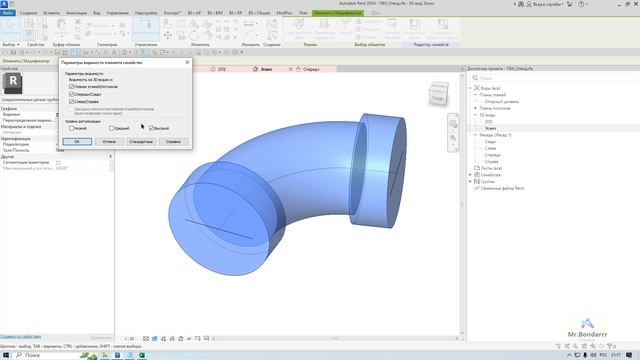The image size is (640, 360).
Task: Open the Выбор dropdown in ribbon
Action: [11, 44]
